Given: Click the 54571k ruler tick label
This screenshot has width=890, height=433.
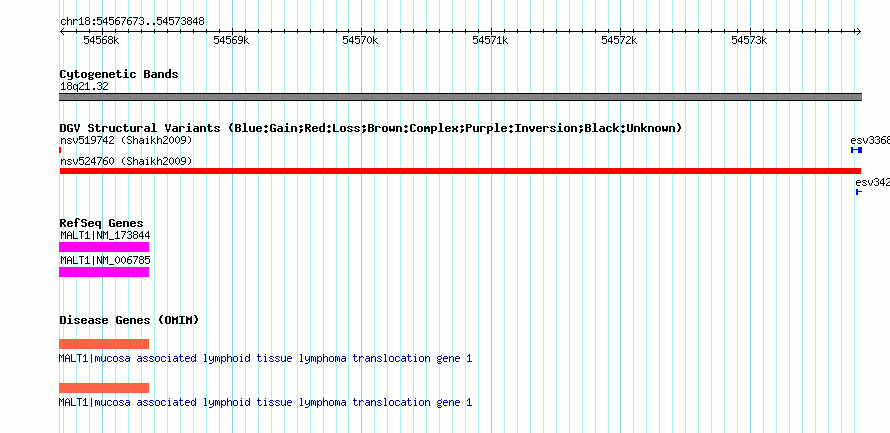Looking at the screenshot, I should pyautogui.click(x=490, y=40).
